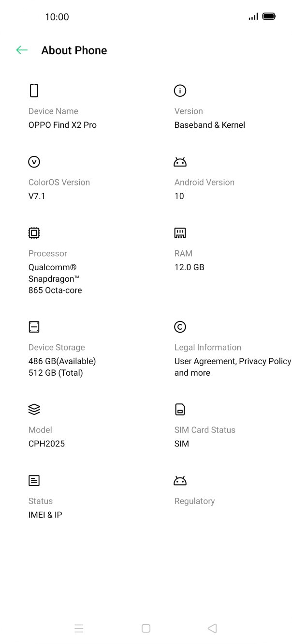Tap the ColorOS Version circle icon
The height and width of the screenshot is (644, 292).
tap(34, 162)
